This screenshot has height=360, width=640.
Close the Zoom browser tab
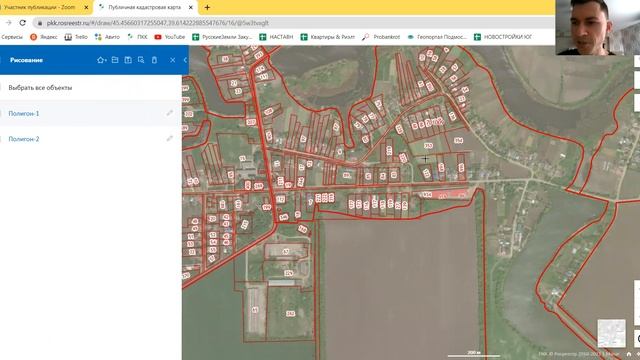[x=86, y=7]
